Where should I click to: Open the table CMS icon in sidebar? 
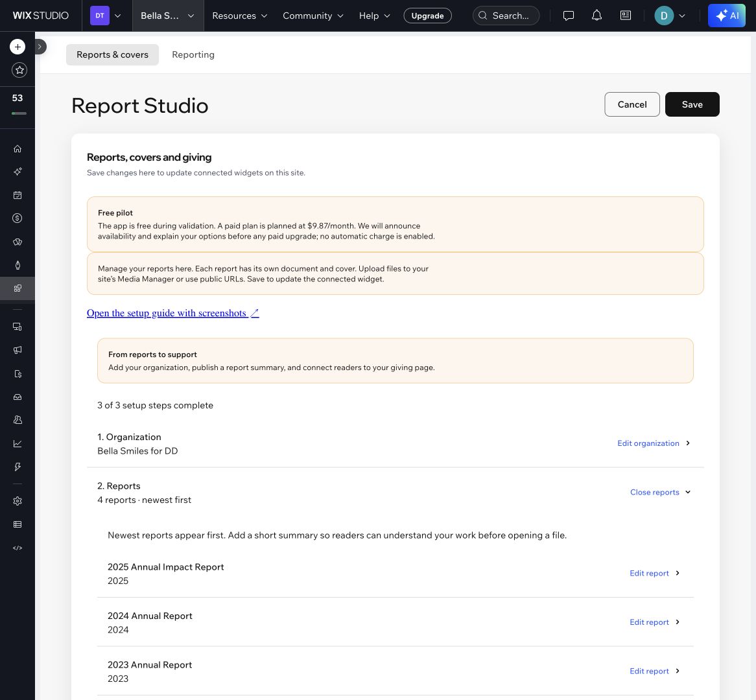[x=18, y=524]
